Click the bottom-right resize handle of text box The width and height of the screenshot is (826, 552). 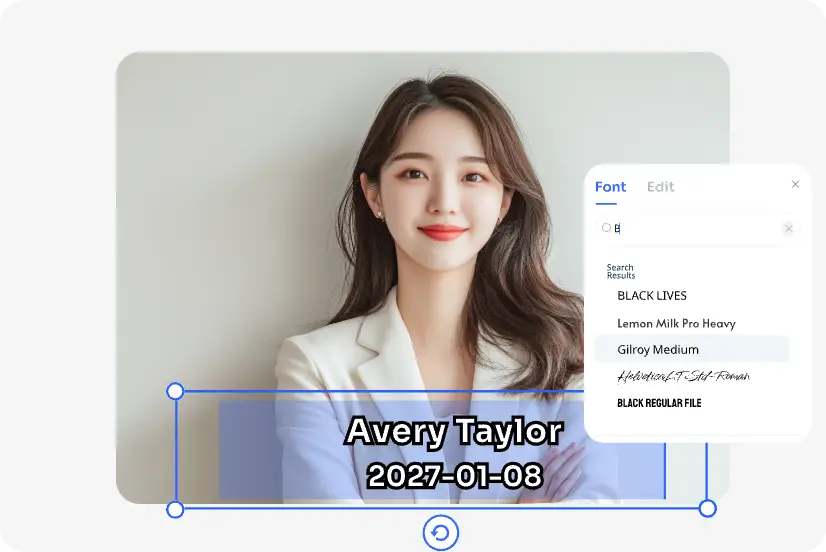(707, 508)
